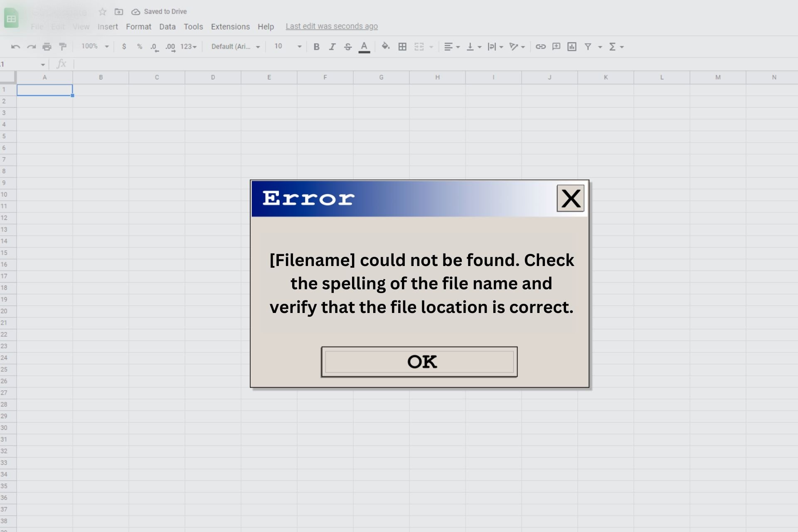Click the Insert link icon
This screenshot has width=798, height=532.
click(540, 47)
